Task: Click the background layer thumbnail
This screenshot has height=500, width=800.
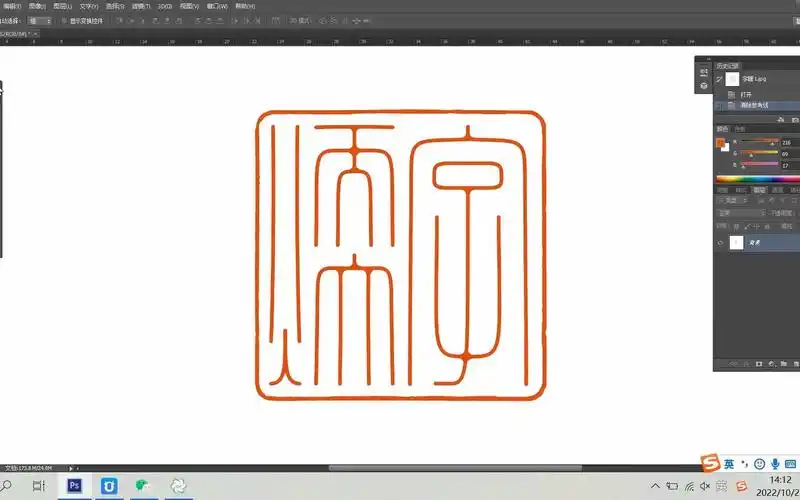Action: pyautogui.click(x=737, y=242)
